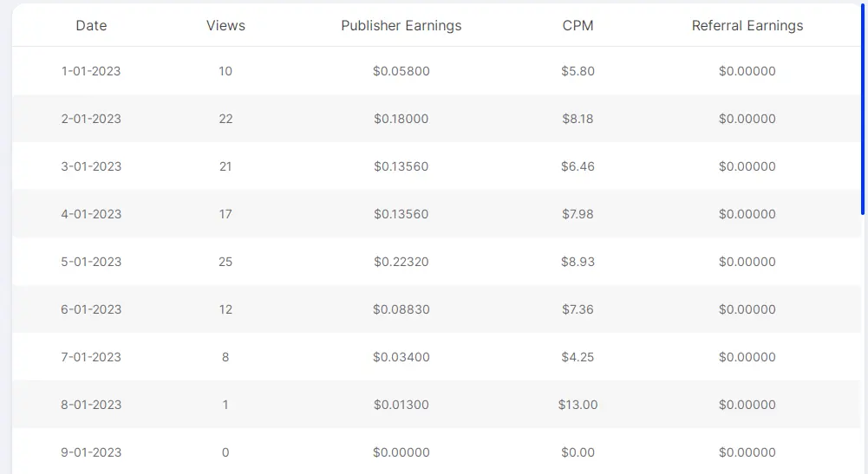The height and width of the screenshot is (474, 868).
Task: Click the $13.00 CPM value
Action: click(x=578, y=405)
